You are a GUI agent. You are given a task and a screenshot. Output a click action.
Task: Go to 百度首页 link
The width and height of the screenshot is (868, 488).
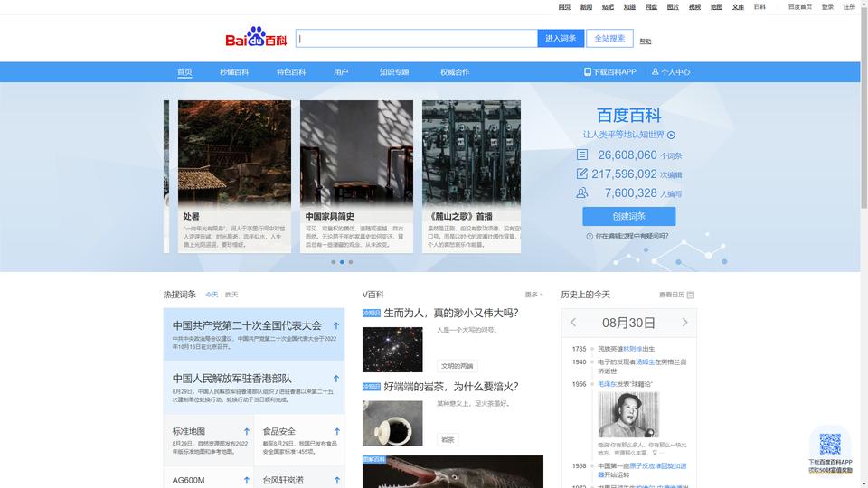point(800,6)
